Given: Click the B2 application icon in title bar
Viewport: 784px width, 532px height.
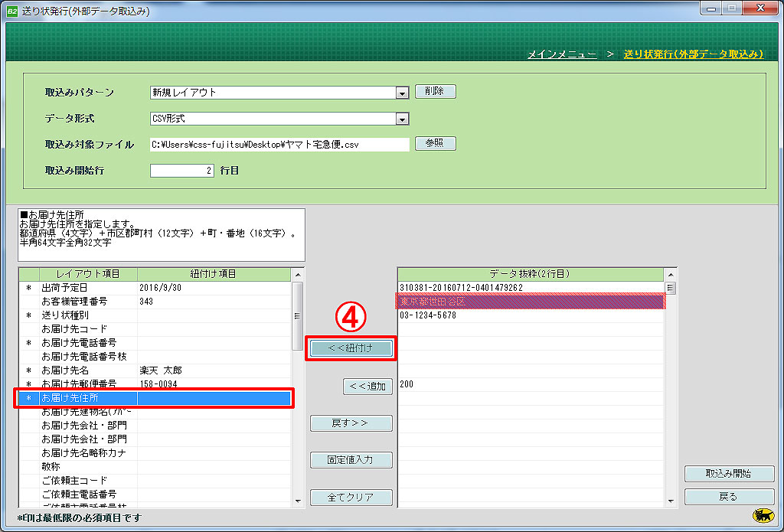Looking at the screenshot, I should [x=11, y=11].
